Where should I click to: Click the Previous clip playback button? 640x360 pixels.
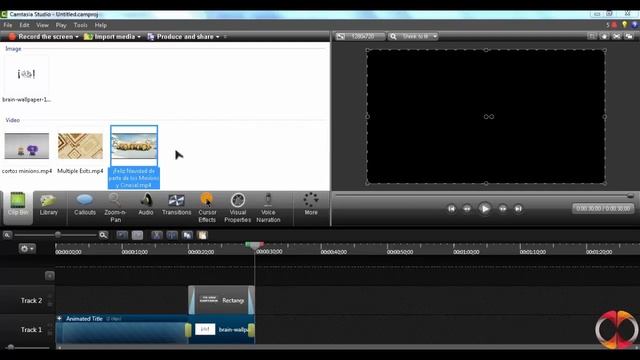pos(451,209)
